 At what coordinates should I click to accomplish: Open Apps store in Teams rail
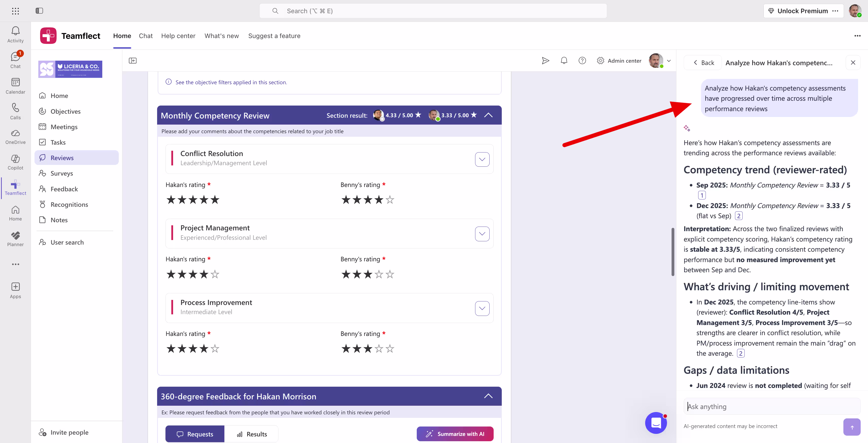(15, 291)
